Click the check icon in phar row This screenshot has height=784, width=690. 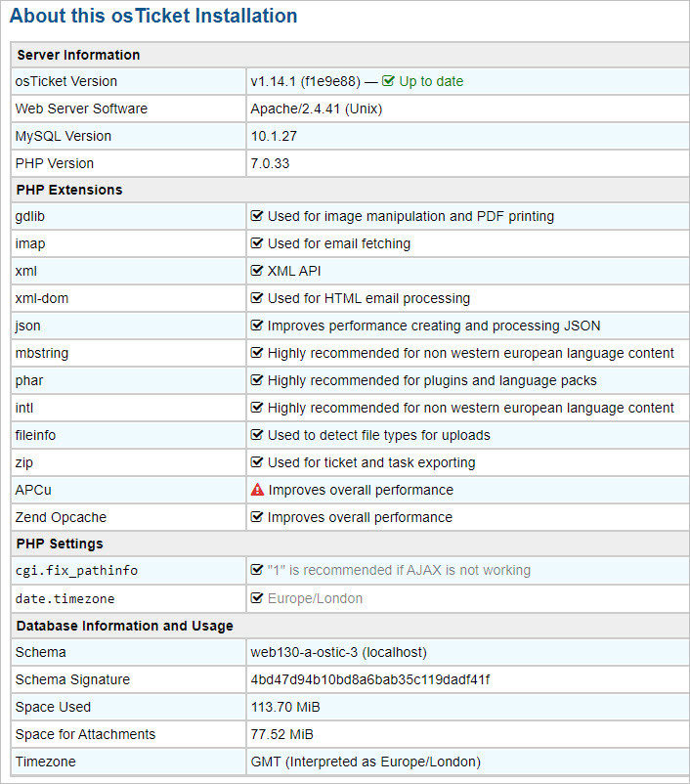(257, 380)
